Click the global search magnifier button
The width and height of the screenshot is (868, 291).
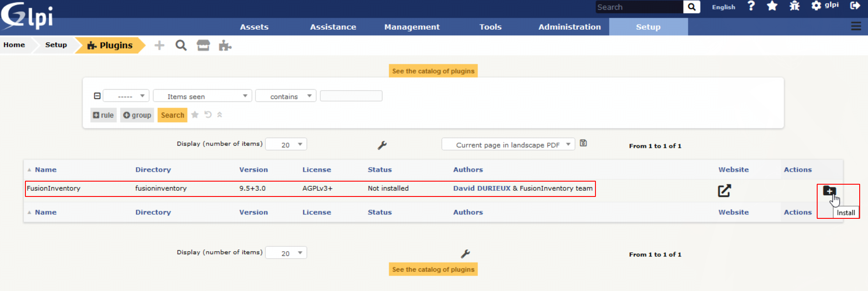[691, 7]
